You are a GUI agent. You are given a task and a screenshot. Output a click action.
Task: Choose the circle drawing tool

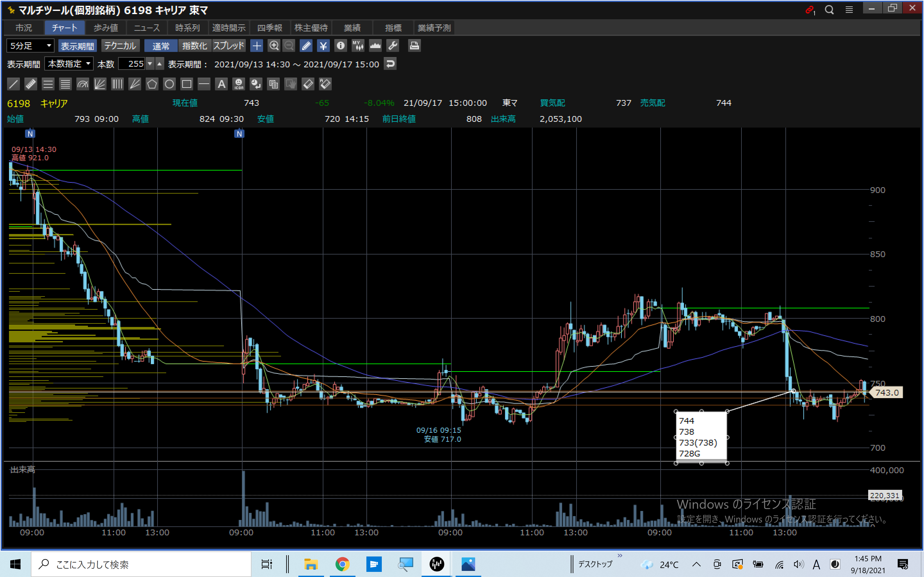tap(169, 84)
